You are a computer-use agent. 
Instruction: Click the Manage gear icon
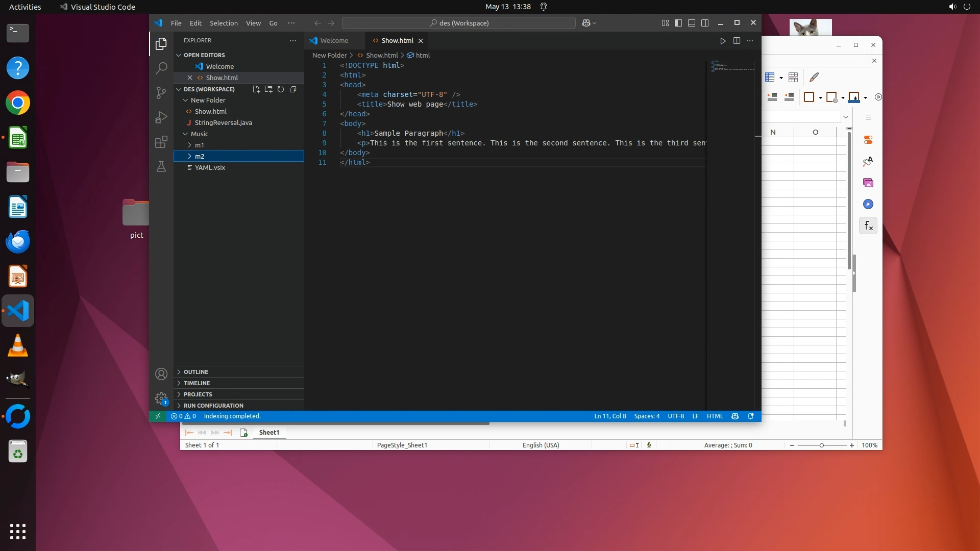pyautogui.click(x=161, y=398)
